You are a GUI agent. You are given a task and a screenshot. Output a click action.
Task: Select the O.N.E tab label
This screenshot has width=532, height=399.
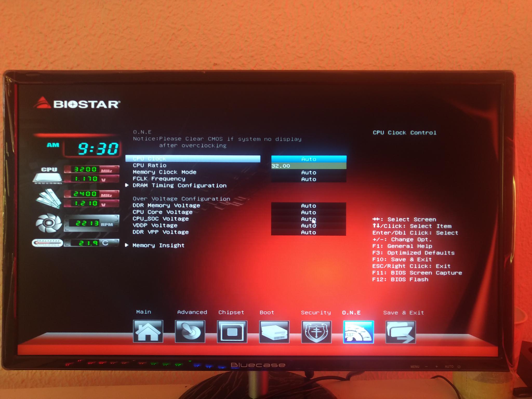(351, 313)
